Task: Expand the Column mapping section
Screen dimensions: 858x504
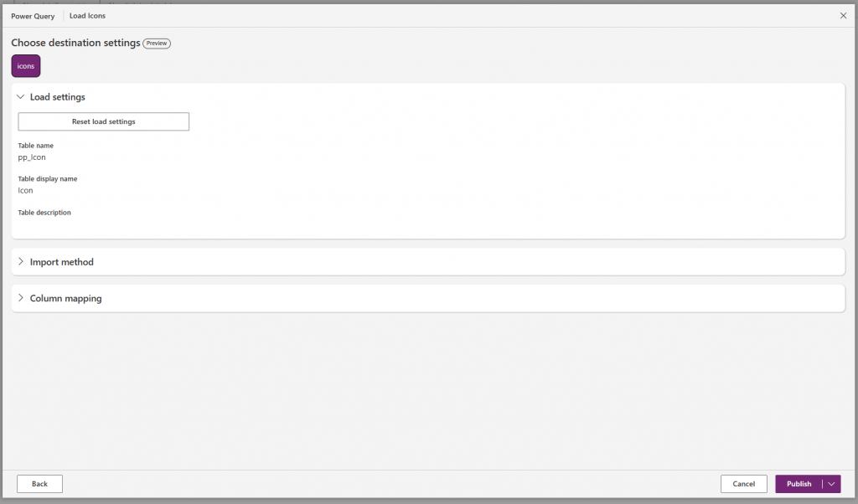Action: [20, 298]
